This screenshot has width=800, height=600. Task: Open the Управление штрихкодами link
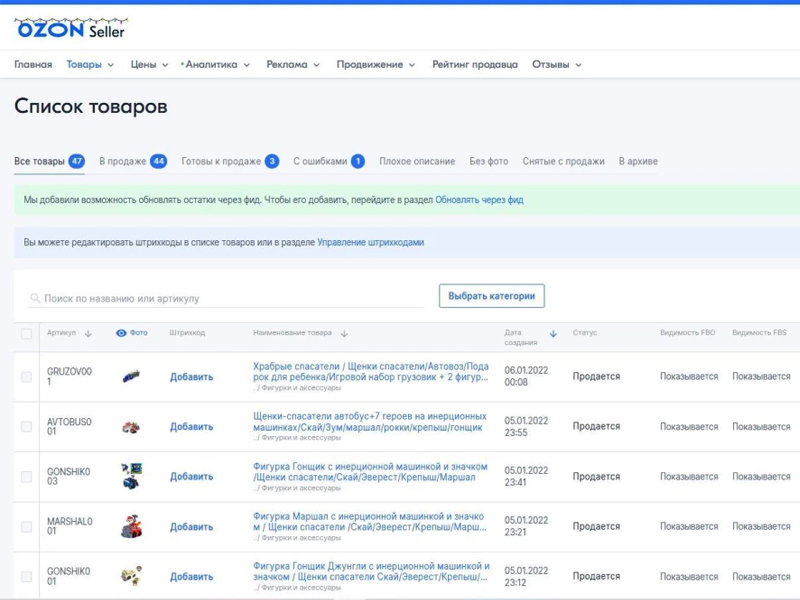click(370, 242)
